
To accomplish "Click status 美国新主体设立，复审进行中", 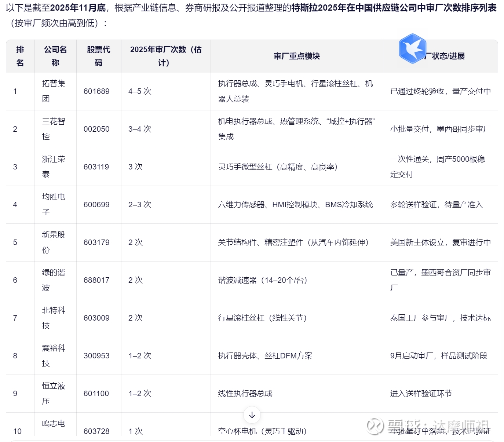I will point(441,242).
